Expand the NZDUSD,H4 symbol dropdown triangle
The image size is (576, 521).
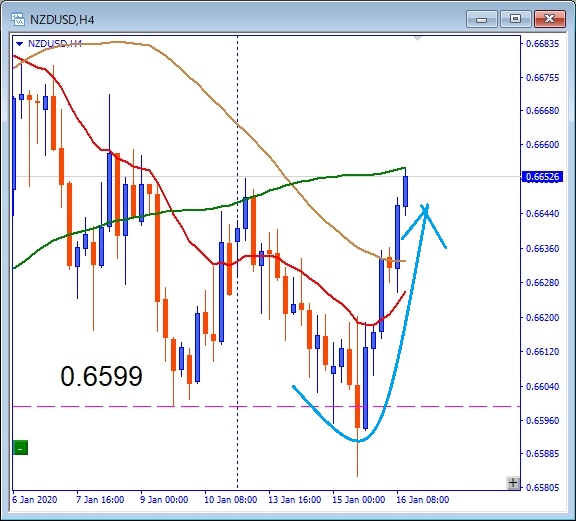point(19,44)
